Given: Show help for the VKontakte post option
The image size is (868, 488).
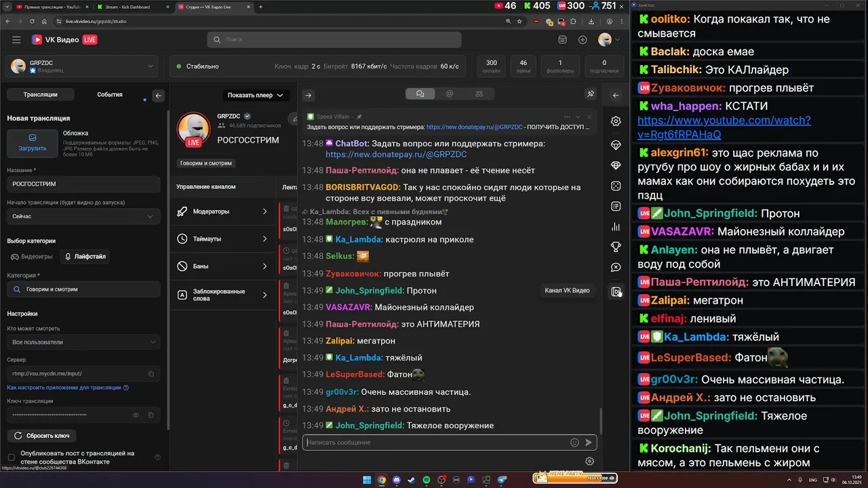Looking at the screenshot, I should (x=158, y=457).
